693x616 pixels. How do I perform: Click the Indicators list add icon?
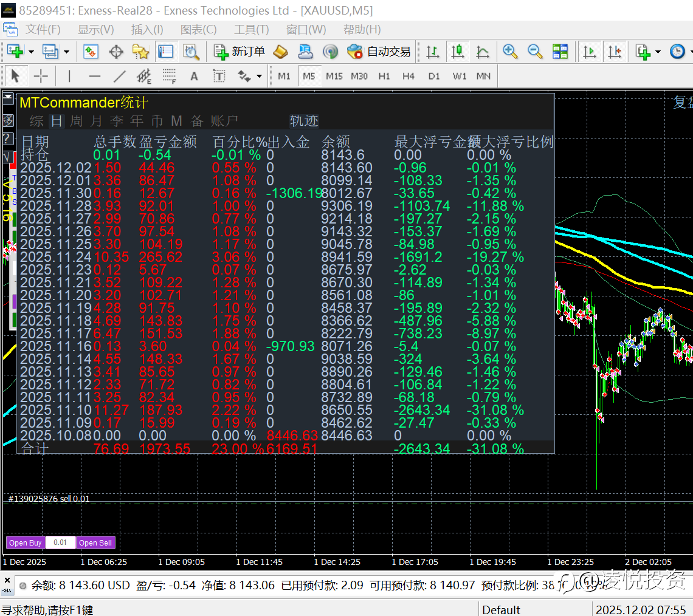pyautogui.click(x=643, y=52)
